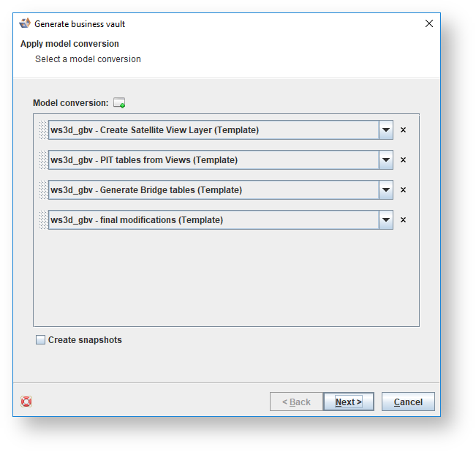Click the drag handle of Bridge tables row
Screen dimensions: 476x452
pyautogui.click(x=42, y=190)
